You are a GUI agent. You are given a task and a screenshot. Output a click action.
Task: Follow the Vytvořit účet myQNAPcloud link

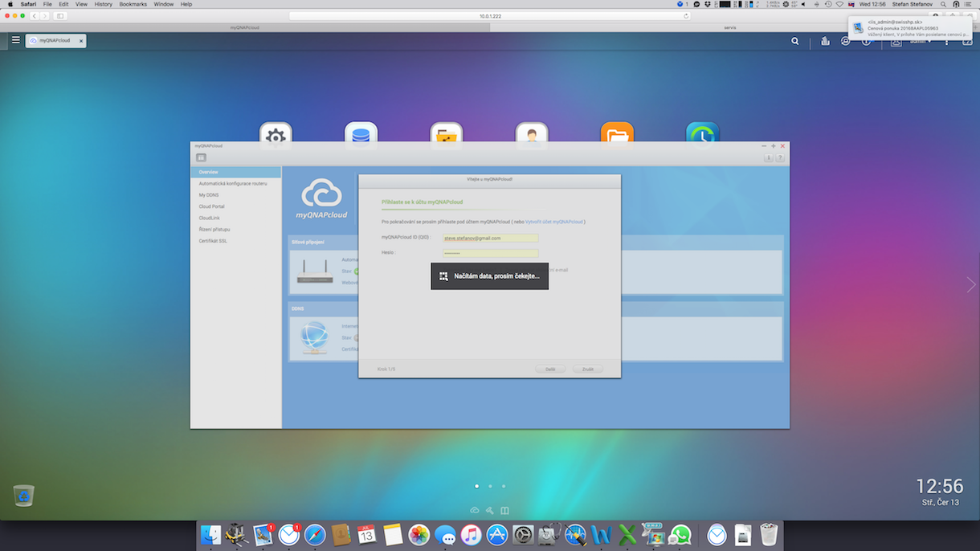(x=554, y=222)
